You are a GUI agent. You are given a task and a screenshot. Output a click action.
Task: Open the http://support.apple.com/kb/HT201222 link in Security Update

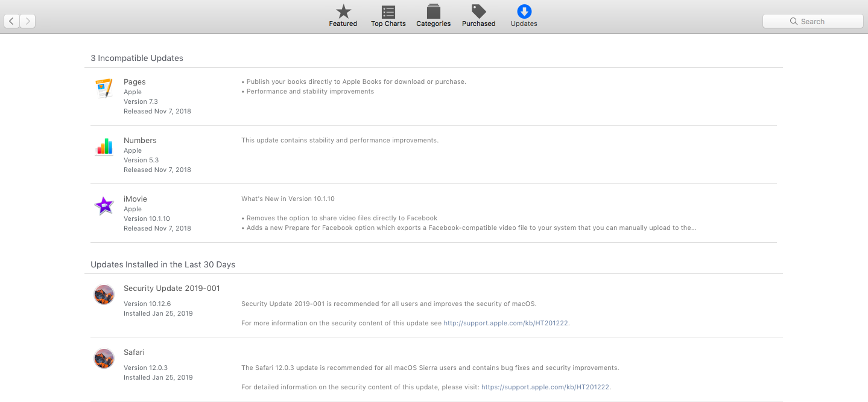click(506, 323)
